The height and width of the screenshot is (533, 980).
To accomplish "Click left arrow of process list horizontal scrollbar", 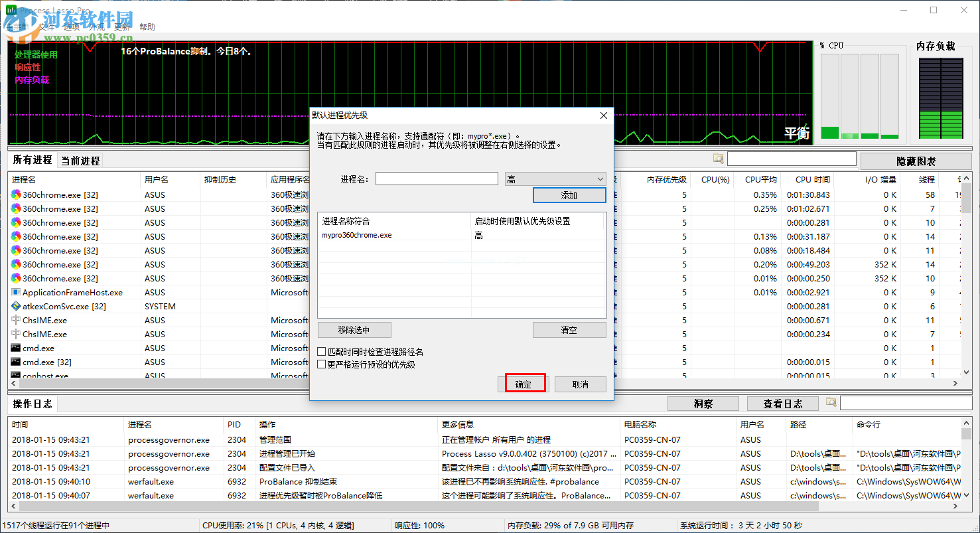I will (x=14, y=383).
